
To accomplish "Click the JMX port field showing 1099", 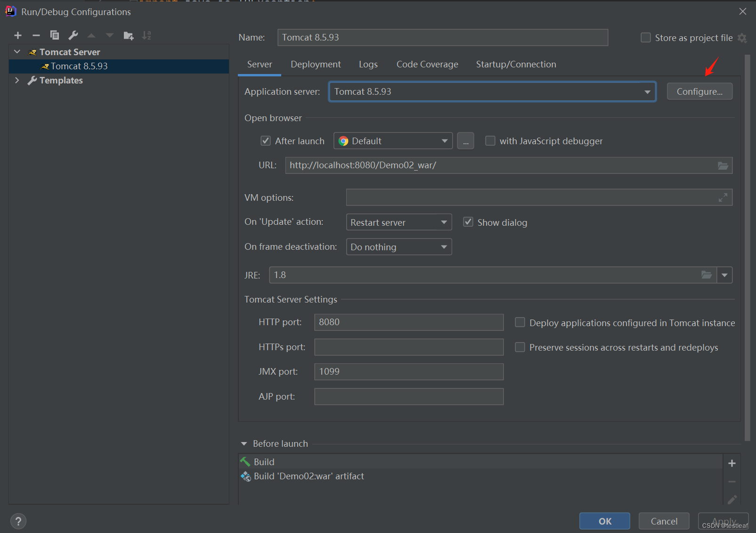I will pos(409,372).
